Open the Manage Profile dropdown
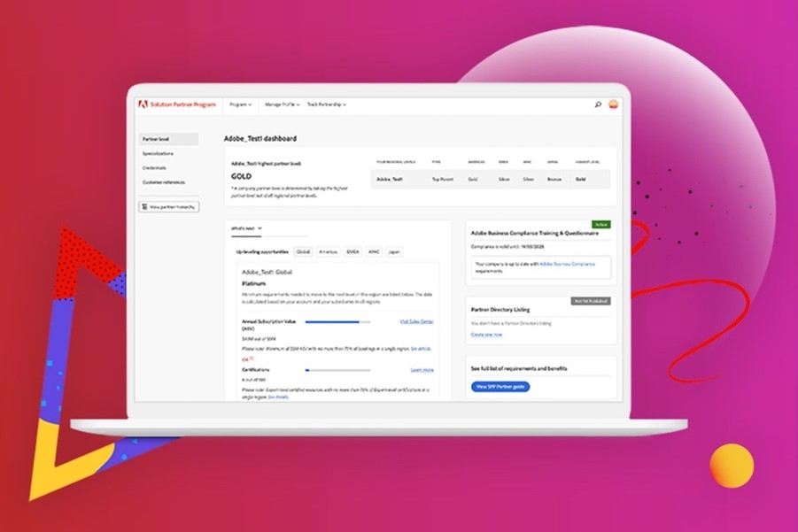The height and width of the screenshot is (532, 798). click(281, 104)
